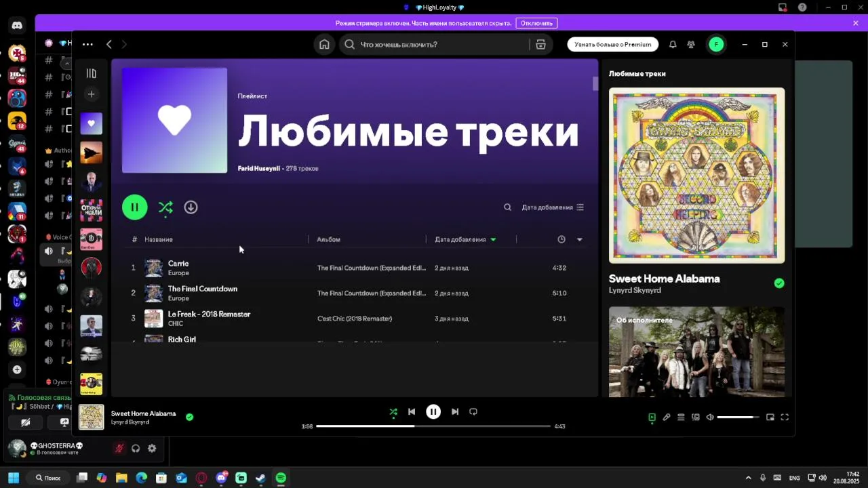Toggle the Now Playing view icon
The height and width of the screenshot is (488, 868).
[652, 418]
